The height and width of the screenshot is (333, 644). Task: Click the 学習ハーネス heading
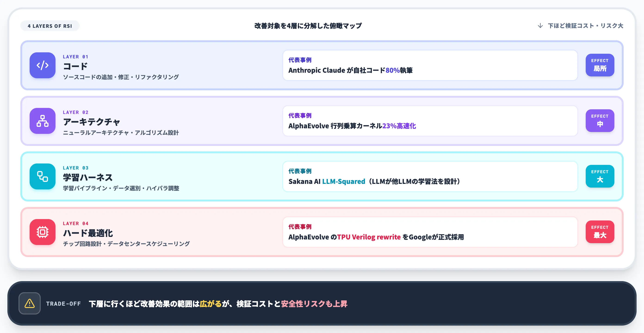pyautogui.click(x=88, y=177)
